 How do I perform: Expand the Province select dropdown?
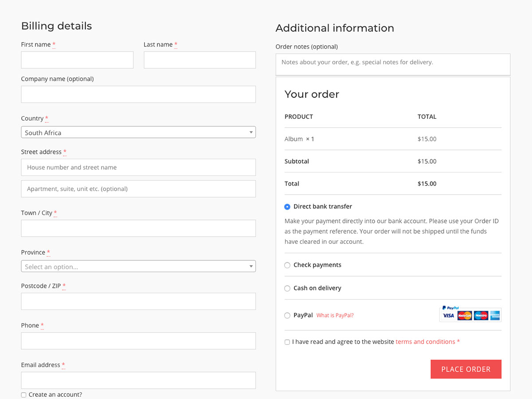(x=138, y=266)
